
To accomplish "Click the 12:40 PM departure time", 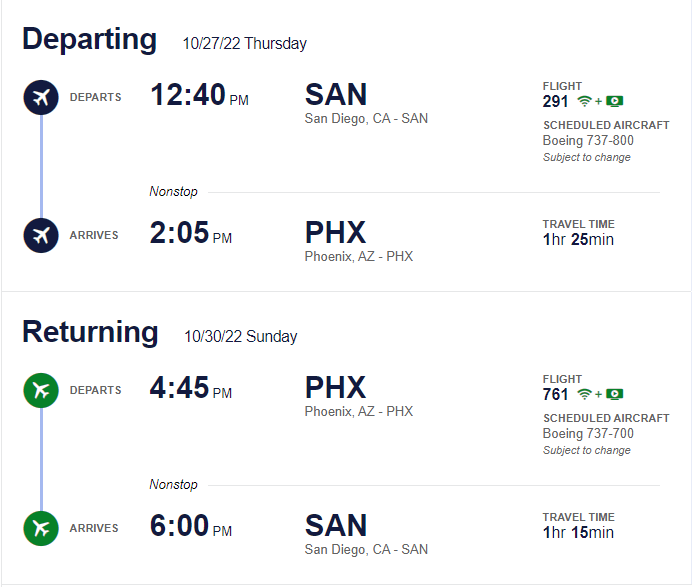I will point(199,95).
